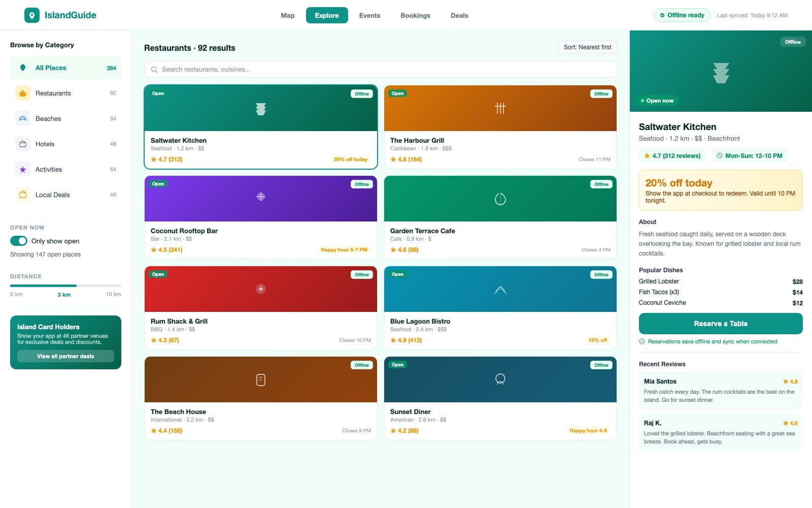
Task: Click the 15% off tag on Blue Lagoon Bistro
Action: pyautogui.click(x=597, y=340)
